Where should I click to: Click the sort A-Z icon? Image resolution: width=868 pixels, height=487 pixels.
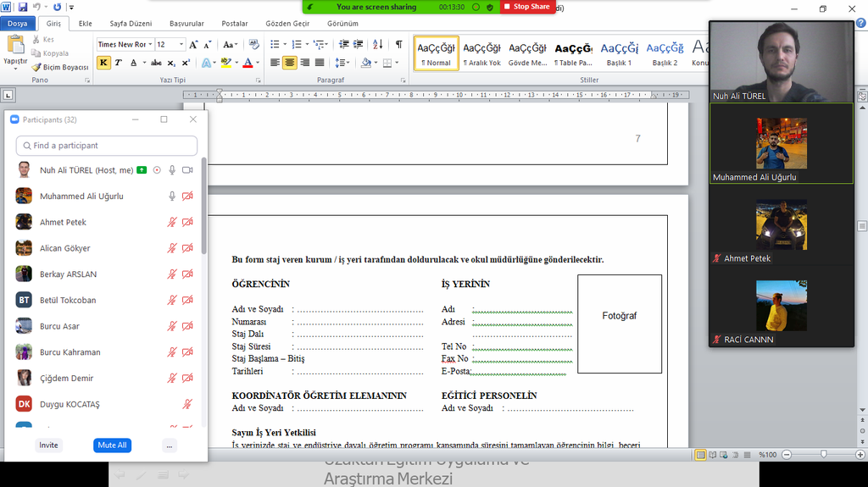[x=376, y=44]
